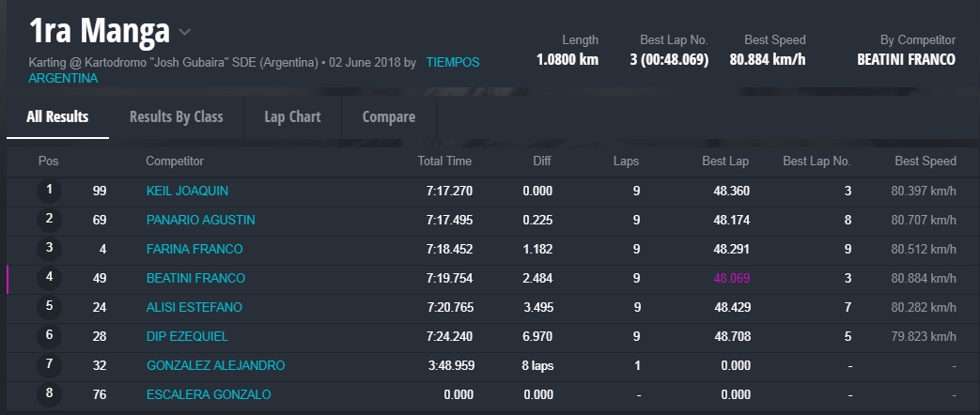This screenshot has width=980, height=415.
Task: Open competitor PANARIO AGUSTIN details
Action: [200, 220]
